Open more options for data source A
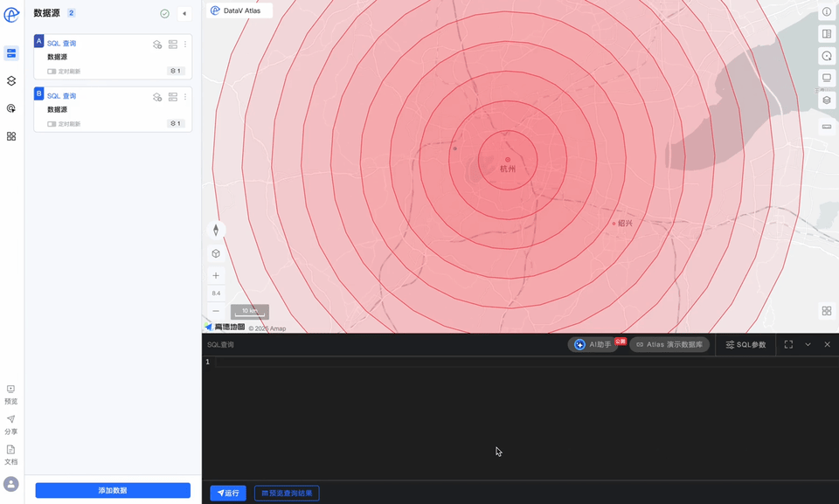This screenshot has width=839, height=504. 185,45
